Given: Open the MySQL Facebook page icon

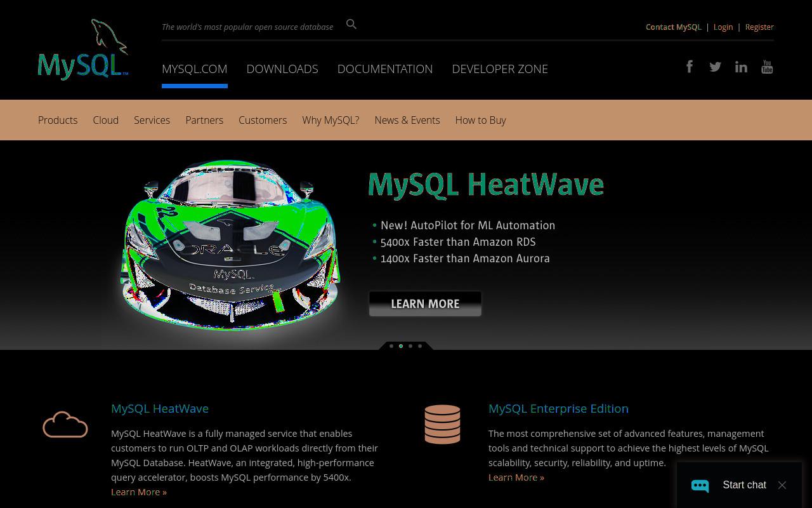Looking at the screenshot, I should point(690,67).
